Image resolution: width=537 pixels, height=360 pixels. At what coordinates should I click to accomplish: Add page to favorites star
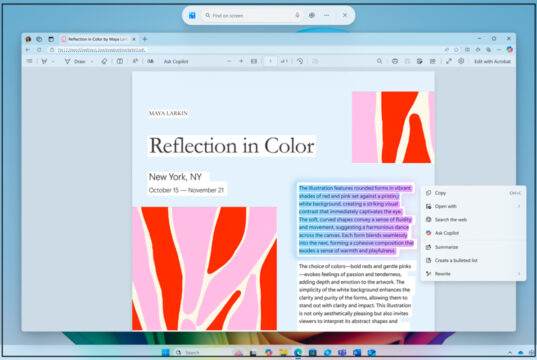tap(457, 50)
